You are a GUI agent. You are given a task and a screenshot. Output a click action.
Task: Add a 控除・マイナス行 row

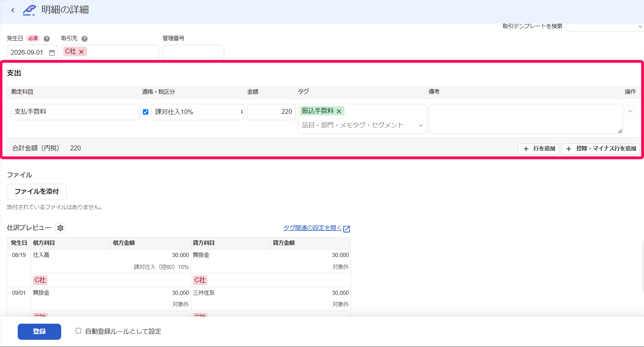point(601,149)
